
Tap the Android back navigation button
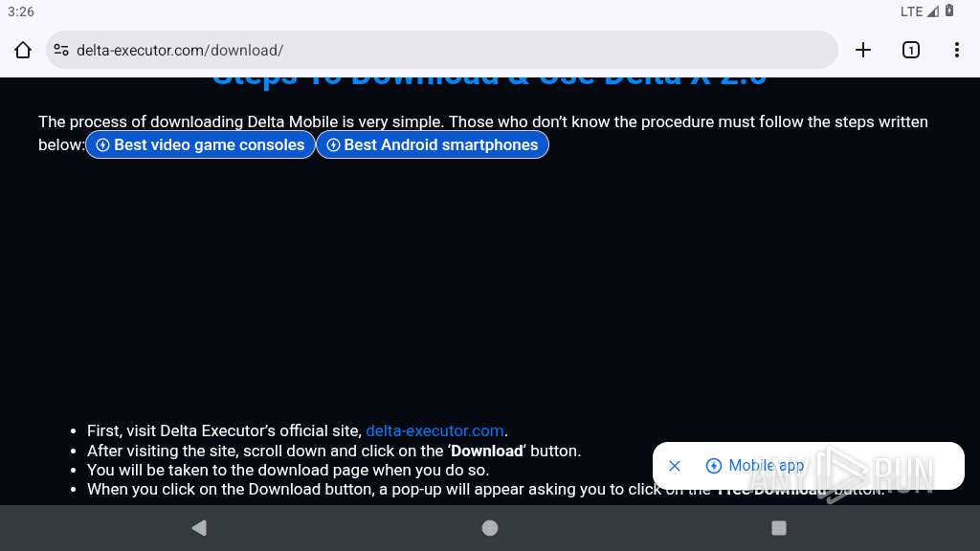pyautogui.click(x=199, y=528)
